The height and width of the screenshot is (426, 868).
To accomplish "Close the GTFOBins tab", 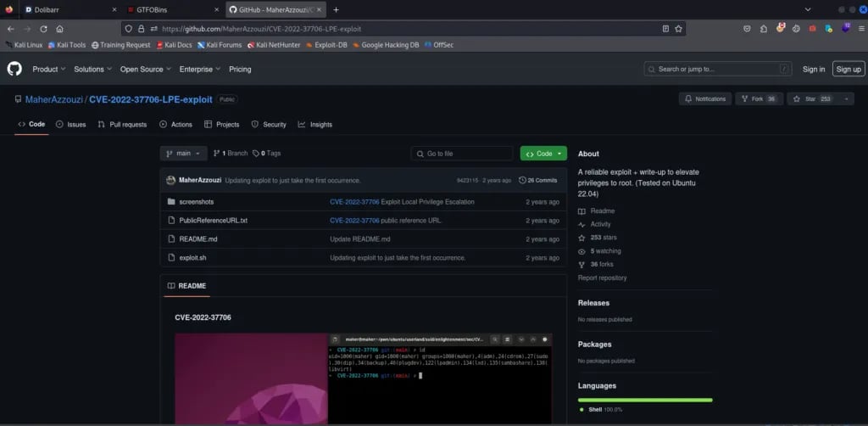I will pos(216,10).
